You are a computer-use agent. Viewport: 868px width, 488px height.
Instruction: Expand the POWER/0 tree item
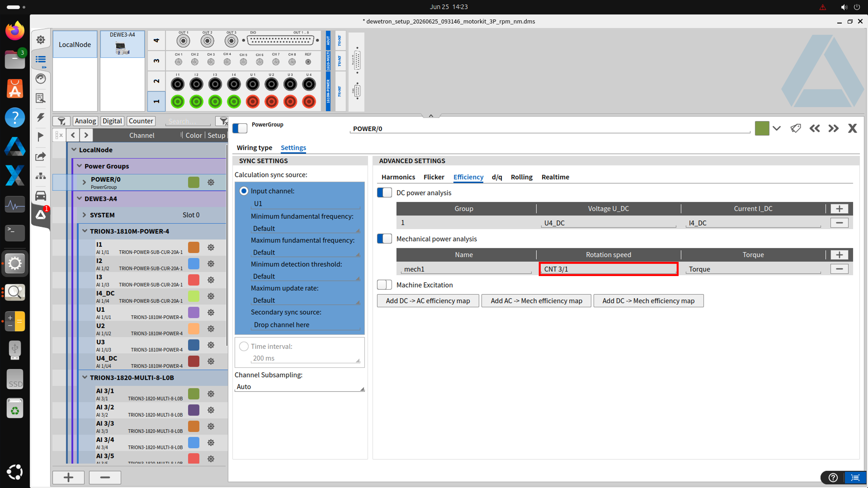(84, 183)
